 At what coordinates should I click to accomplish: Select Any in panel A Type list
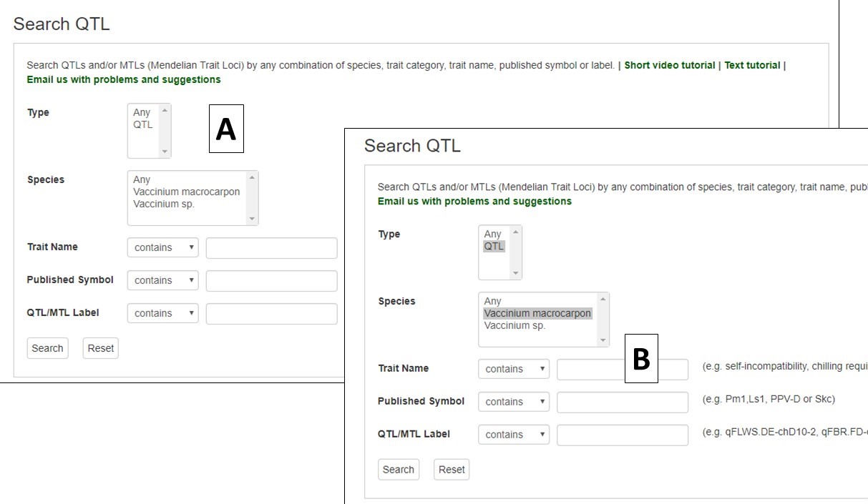[x=142, y=112]
